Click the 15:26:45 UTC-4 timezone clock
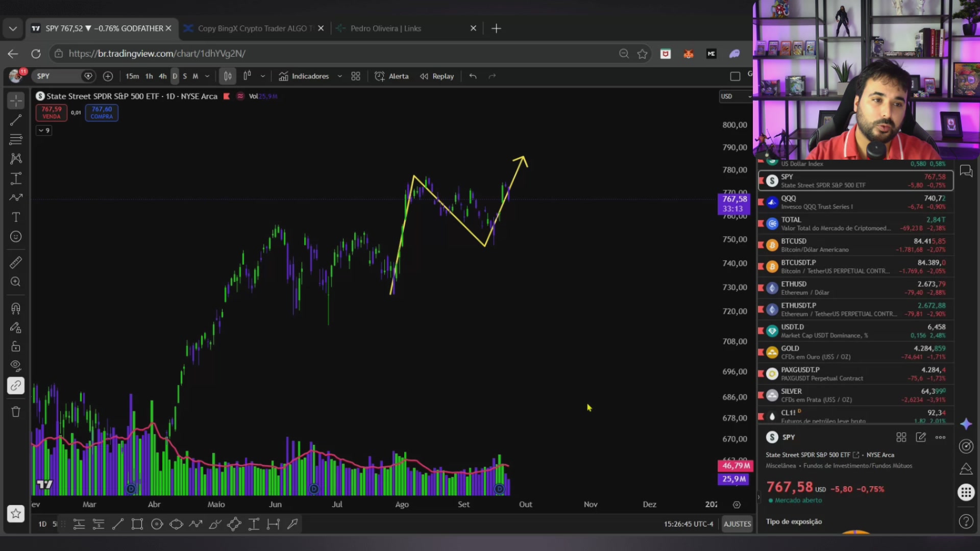 (689, 524)
